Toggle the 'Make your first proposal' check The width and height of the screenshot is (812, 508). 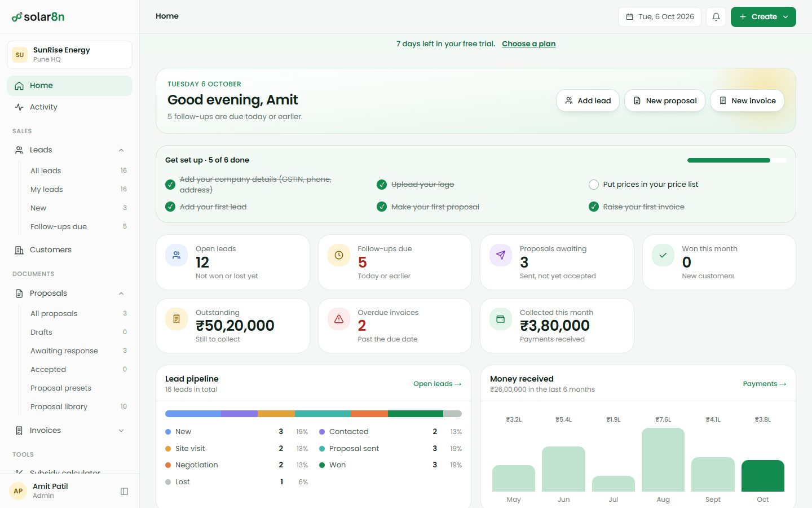point(382,207)
